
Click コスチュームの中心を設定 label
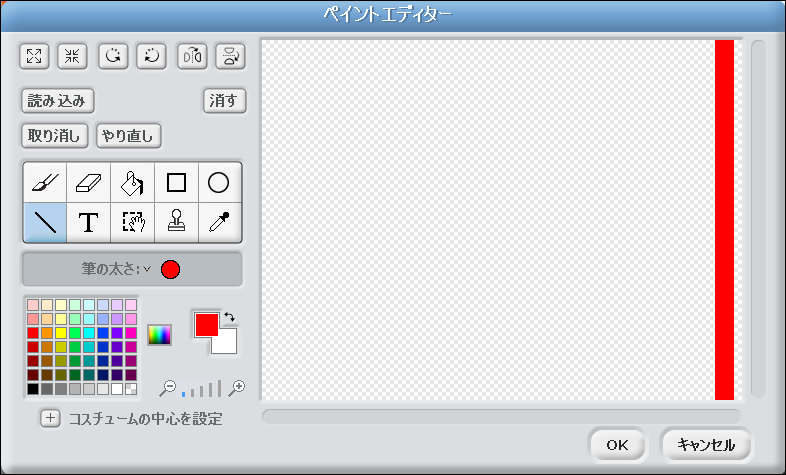145,419
